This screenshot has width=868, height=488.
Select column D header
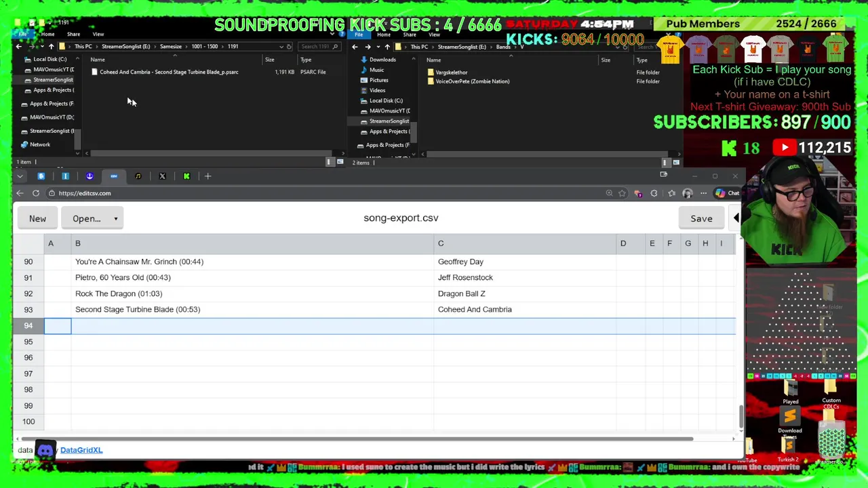[630, 243]
